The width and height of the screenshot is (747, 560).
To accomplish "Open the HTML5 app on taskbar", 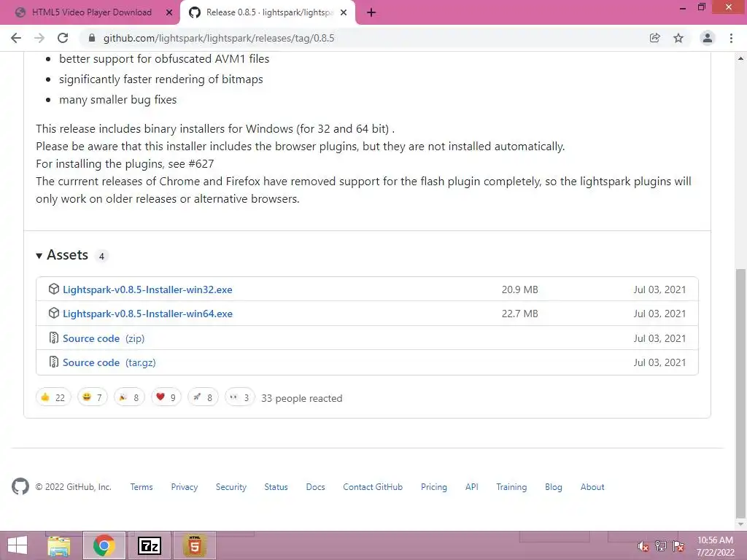I will [194, 545].
